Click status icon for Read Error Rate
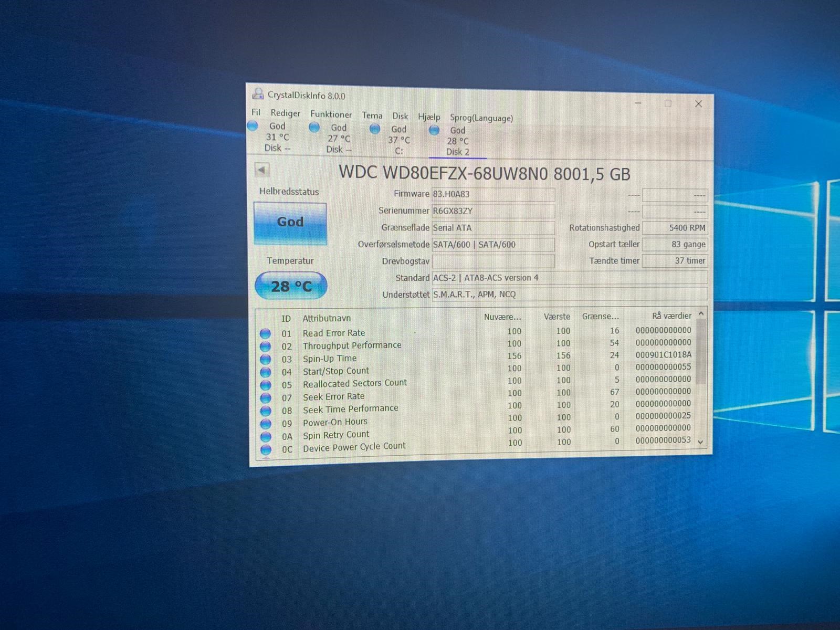 tap(265, 333)
